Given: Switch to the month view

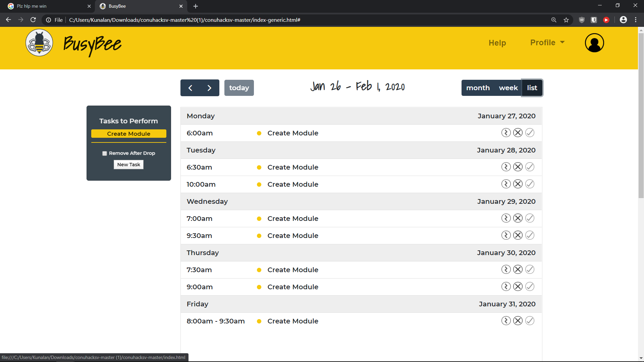Looking at the screenshot, I should (x=478, y=88).
